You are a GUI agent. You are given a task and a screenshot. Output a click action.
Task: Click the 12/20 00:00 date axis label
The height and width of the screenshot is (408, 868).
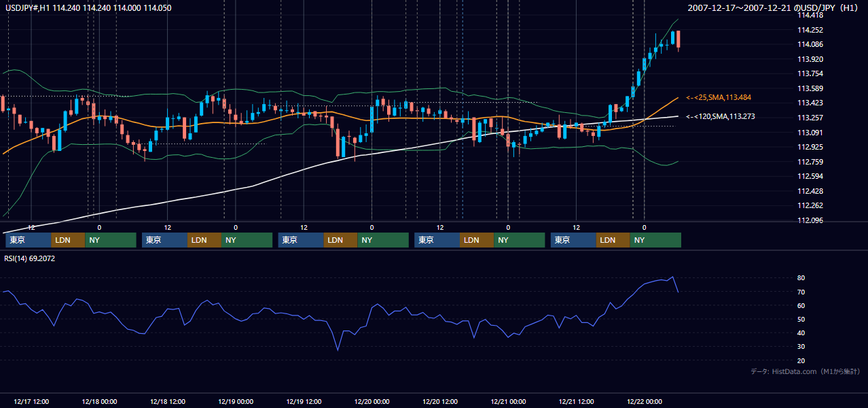point(372,402)
